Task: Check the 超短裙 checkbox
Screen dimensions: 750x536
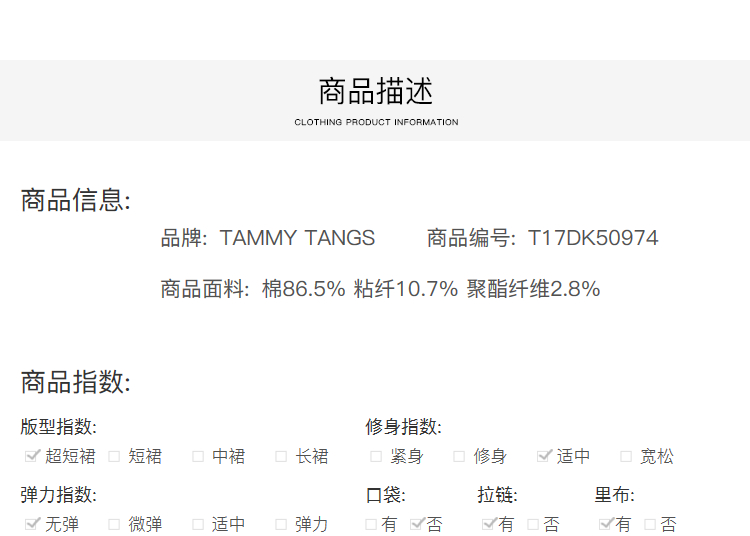Action: tap(32, 456)
